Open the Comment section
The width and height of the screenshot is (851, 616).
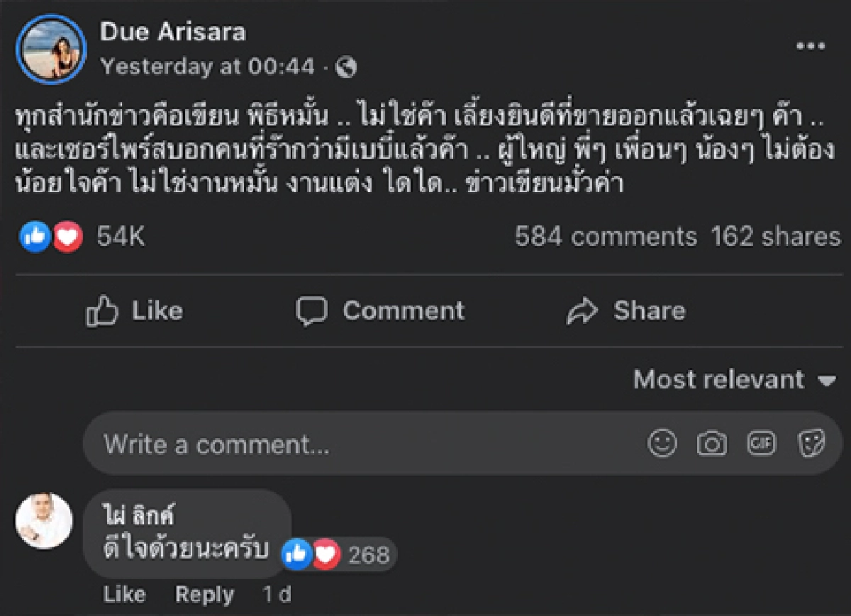click(x=381, y=310)
